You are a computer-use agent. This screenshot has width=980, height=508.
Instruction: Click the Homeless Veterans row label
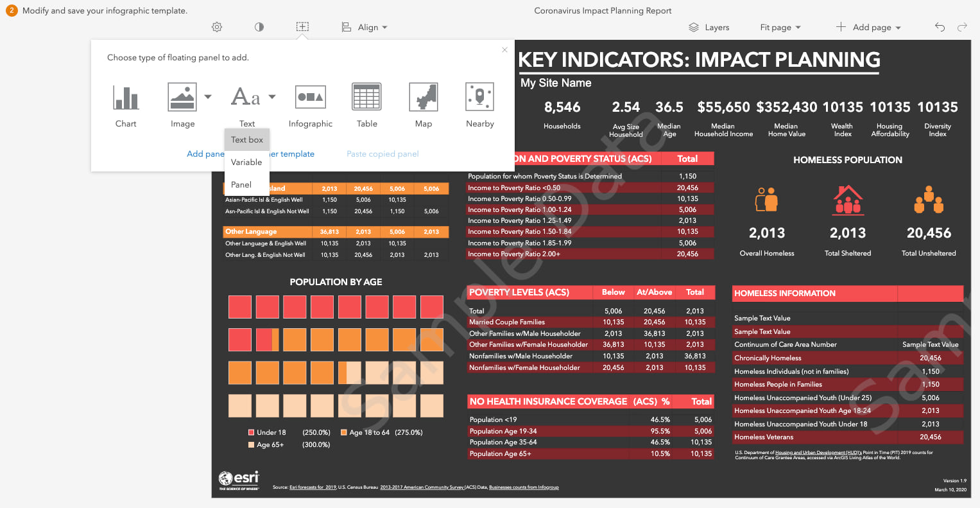coord(764,437)
